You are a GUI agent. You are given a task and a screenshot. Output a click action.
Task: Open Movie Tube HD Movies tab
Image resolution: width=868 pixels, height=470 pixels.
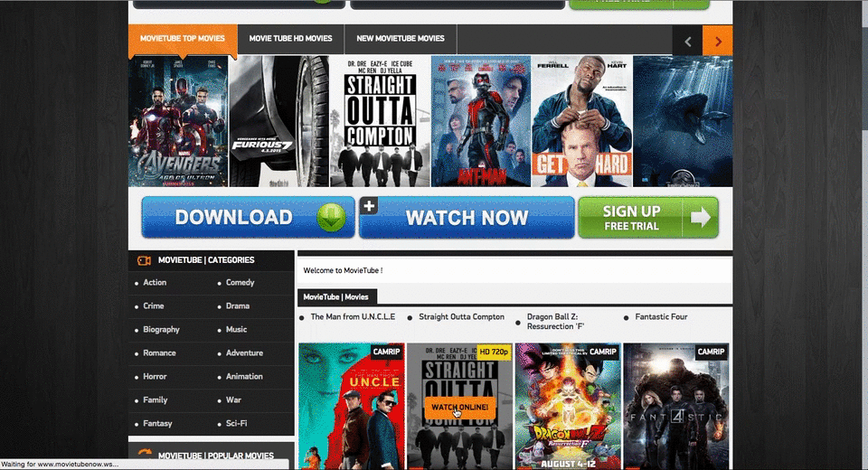(290, 39)
